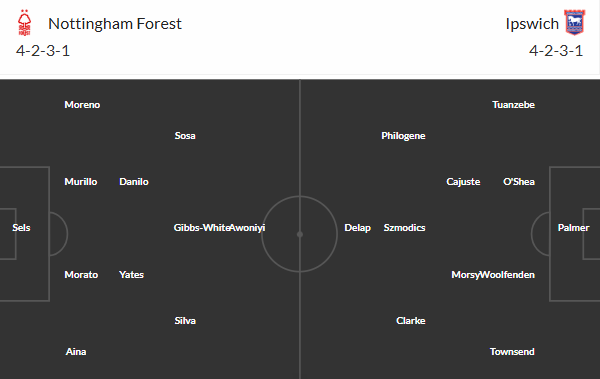This screenshot has height=379, width=600.
Task: Select goalkeeper Palmer on the pitch
Action: (573, 228)
